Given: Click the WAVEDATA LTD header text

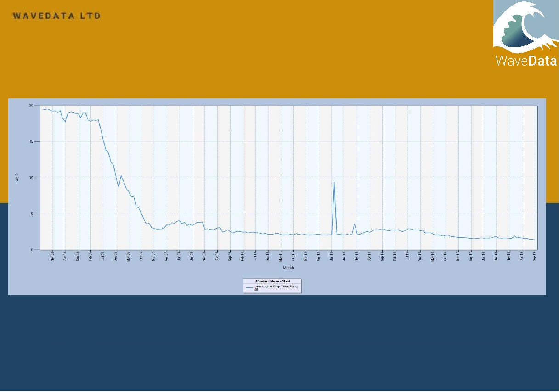Looking at the screenshot, I should pos(57,16).
